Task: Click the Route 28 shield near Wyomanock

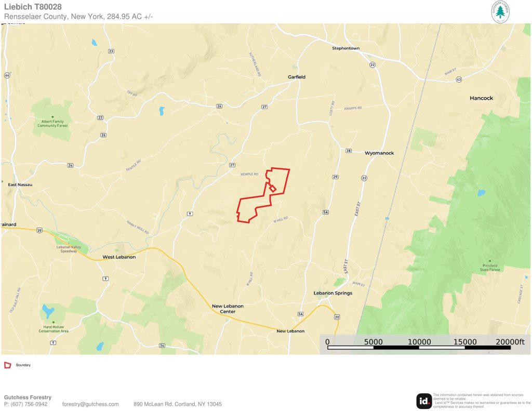Action: [349, 151]
